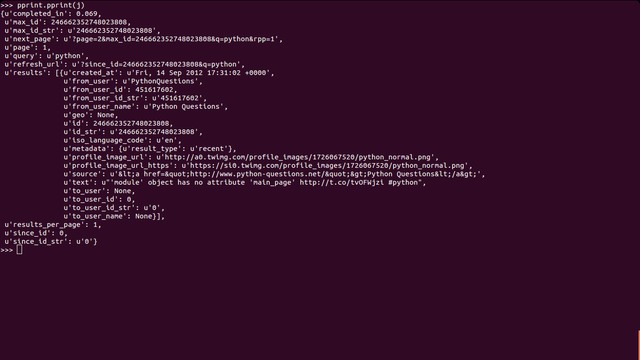Click the https si0.twimg.com profile image URL
The height and width of the screenshot is (360, 640).
(x=327, y=166)
